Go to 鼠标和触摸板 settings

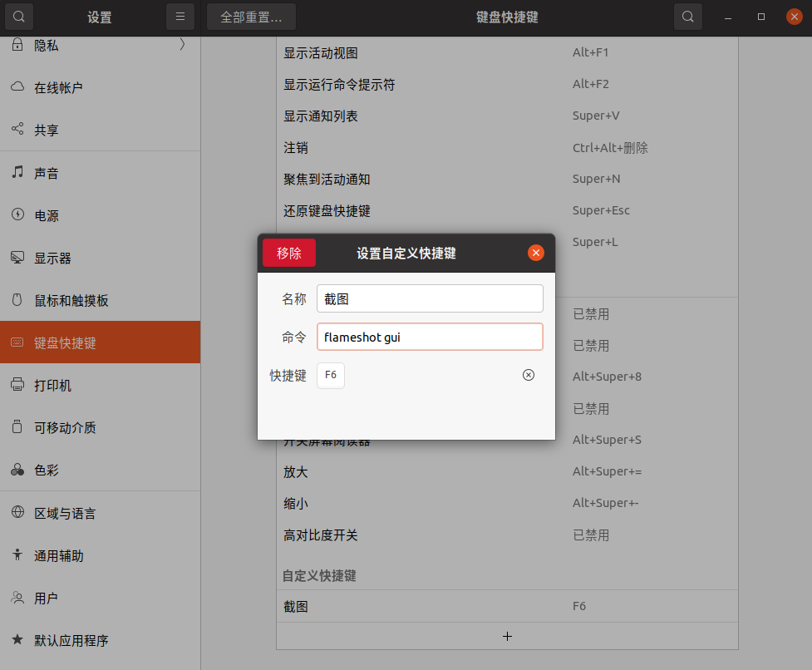pyautogui.click(x=71, y=300)
